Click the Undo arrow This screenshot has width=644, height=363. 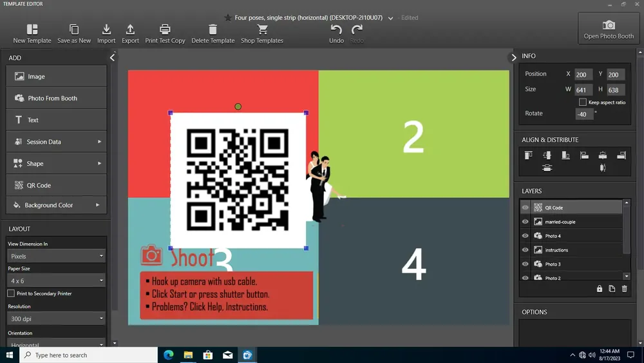[336, 29]
